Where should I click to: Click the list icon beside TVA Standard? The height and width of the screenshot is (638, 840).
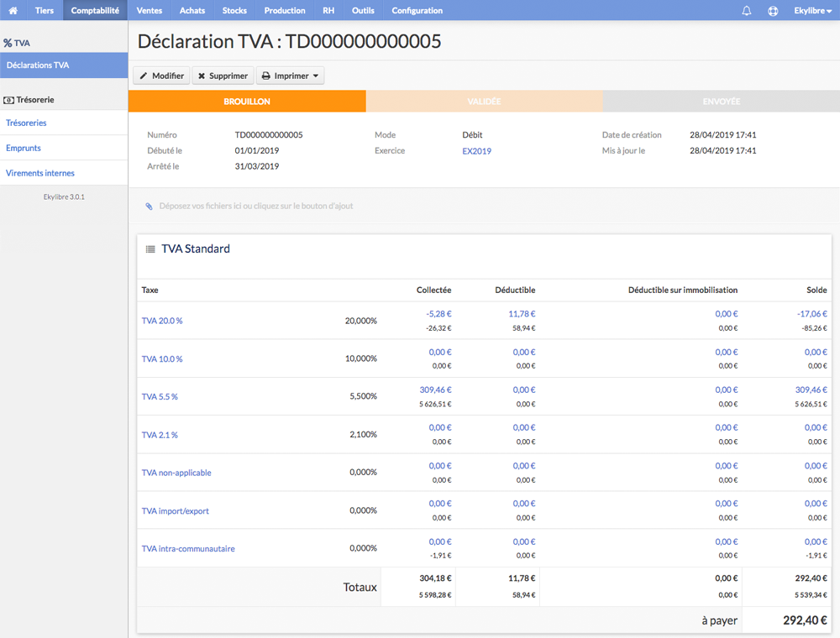(x=150, y=248)
